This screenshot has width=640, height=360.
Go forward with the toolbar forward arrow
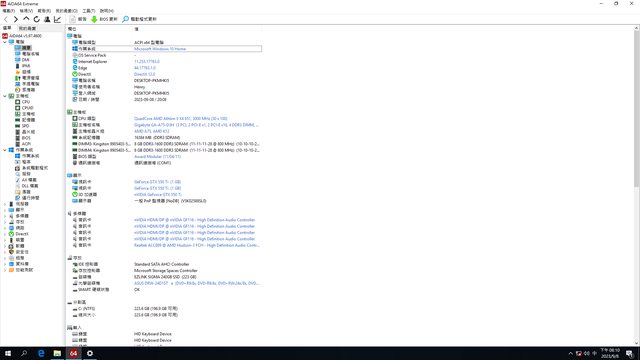pyautogui.click(x=16, y=19)
